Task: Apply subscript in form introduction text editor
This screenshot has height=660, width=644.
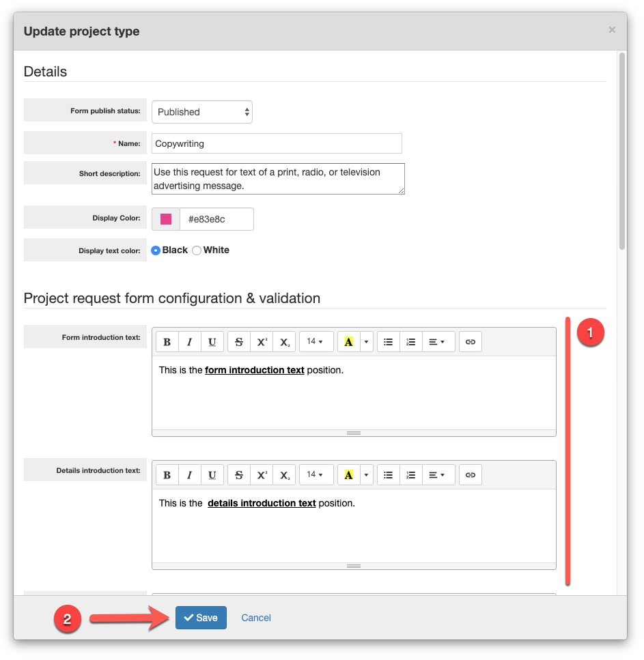Action: [x=284, y=342]
